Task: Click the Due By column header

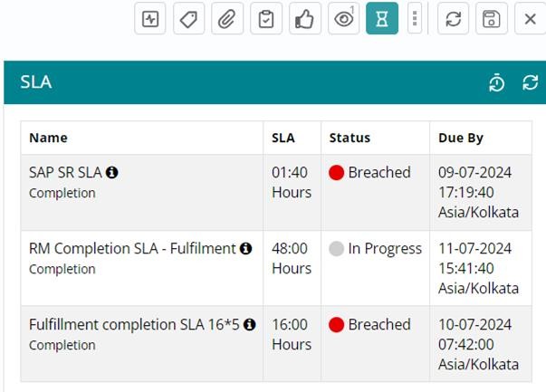Action: coord(461,138)
